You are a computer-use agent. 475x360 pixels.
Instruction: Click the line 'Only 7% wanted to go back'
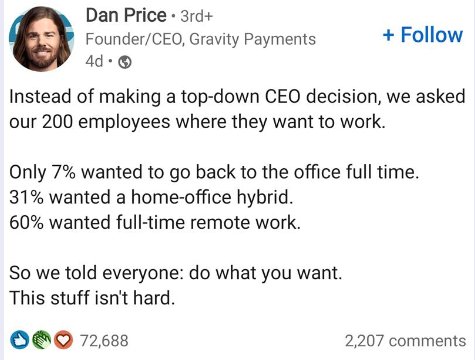(214, 173)
